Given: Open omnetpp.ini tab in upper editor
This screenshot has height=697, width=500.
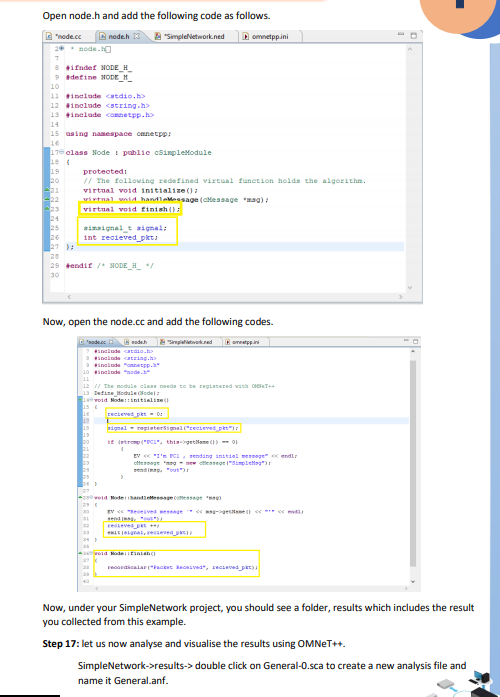Looking at the screenshot, I should click(270, 36).
